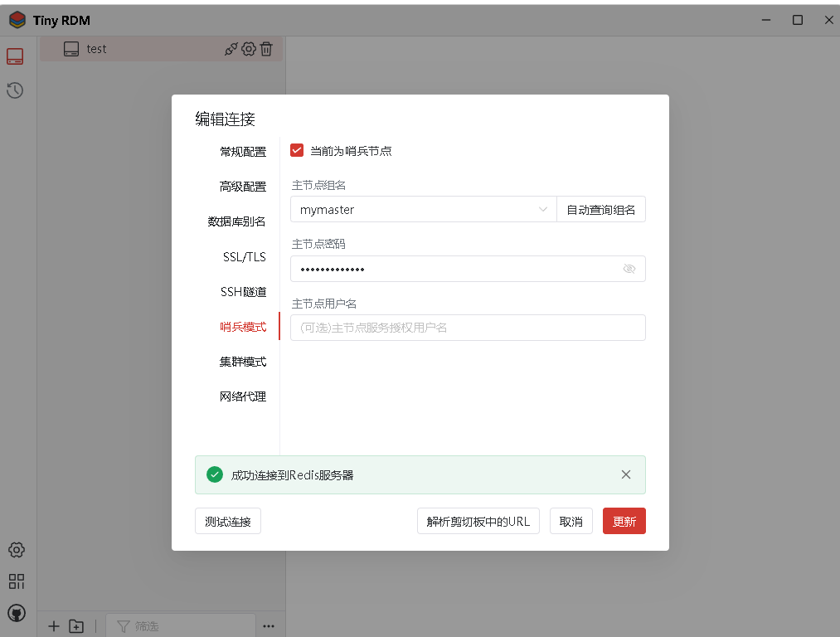Create a new connection with plus icon
Image resolution: width=840 pixels, height=637 pixels.
(53, 626)
